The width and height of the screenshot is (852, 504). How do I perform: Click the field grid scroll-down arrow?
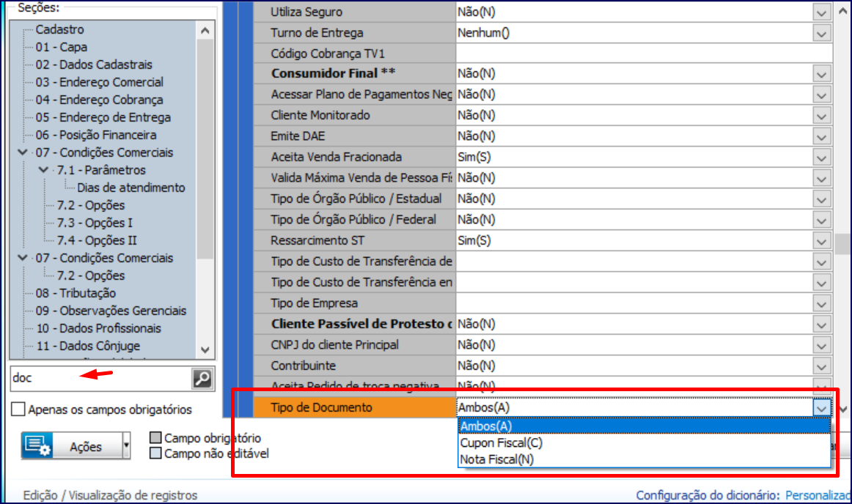pos(842,409)
